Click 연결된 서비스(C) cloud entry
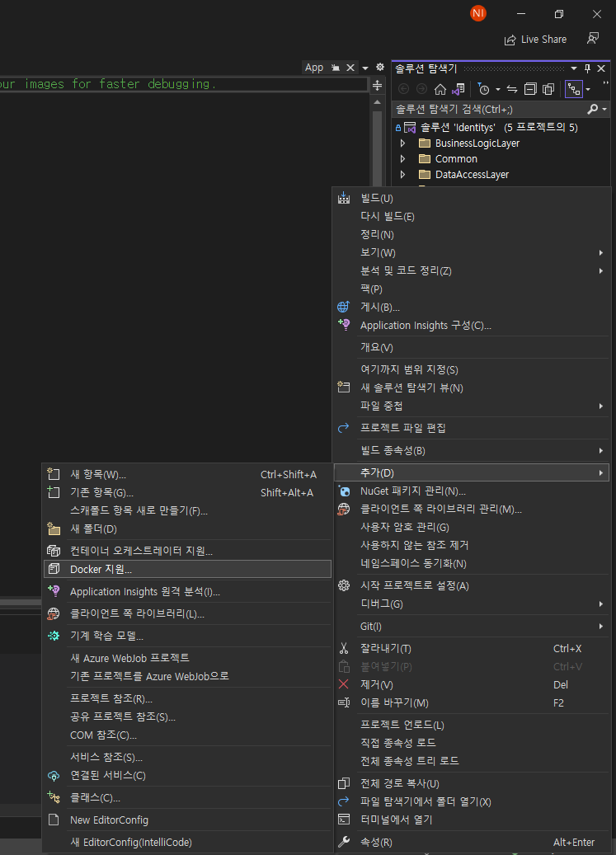616x855 pixels. (x=187, y=775)
